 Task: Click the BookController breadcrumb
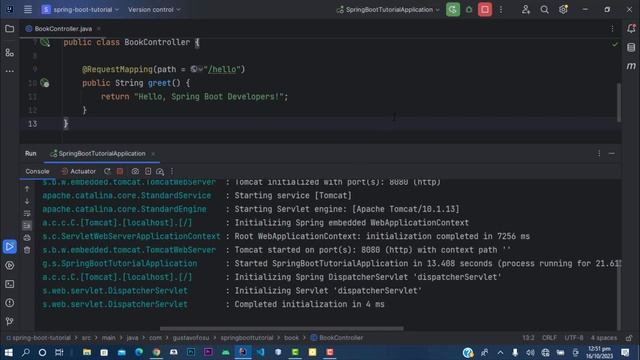tap(337, 338)
